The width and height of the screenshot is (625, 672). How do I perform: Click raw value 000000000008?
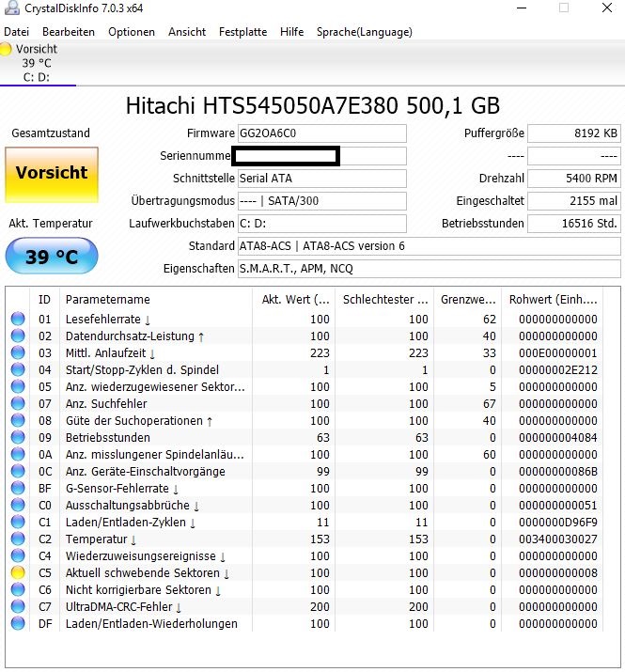[x=557, y=573]
